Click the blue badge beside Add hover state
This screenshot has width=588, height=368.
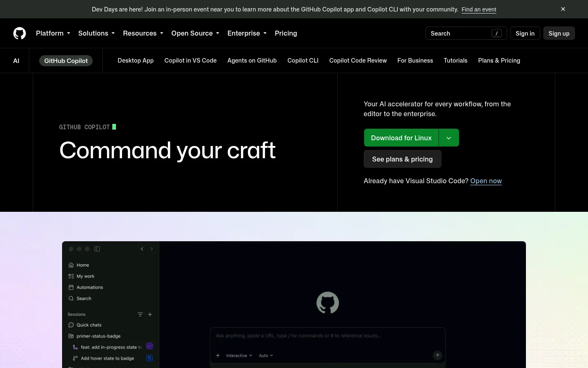[x=149, y=358]
